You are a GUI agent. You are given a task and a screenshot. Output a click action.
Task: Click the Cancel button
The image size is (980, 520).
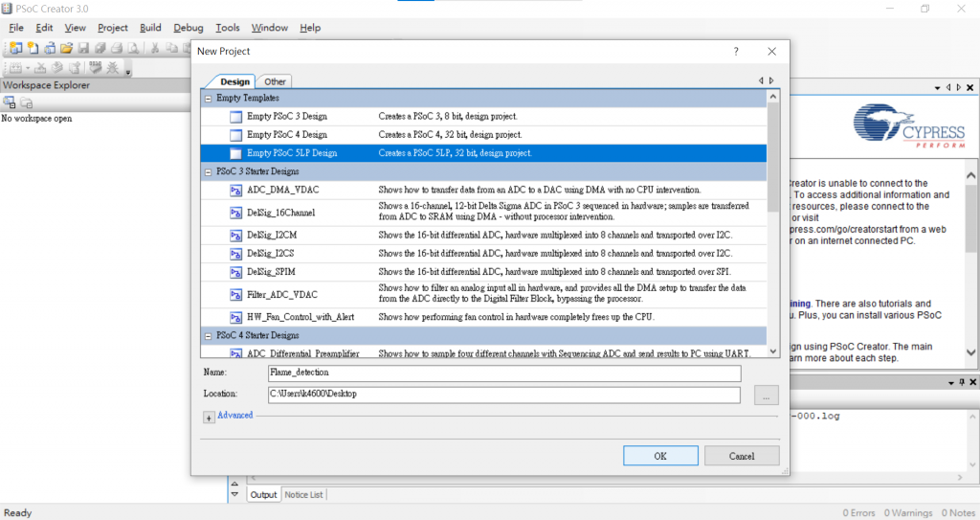click(x=742, y=456)
